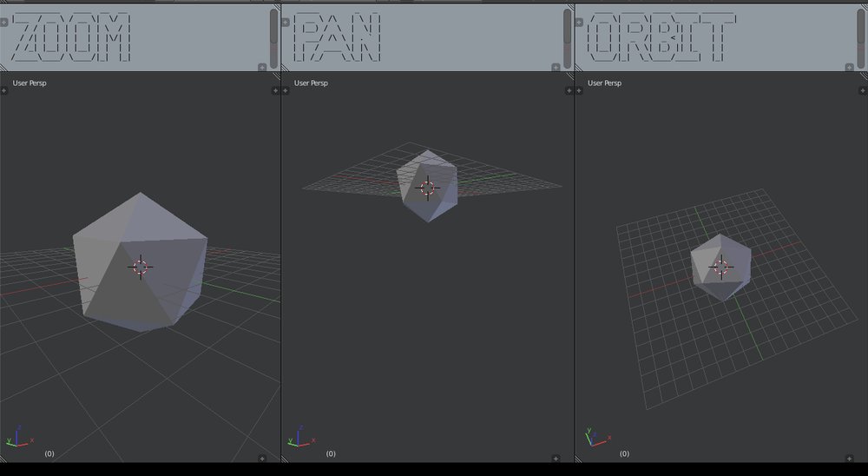Screen dimensions: 868x476
Task: Click 'User Persp' label in PAN viewport
Action: pyautogui.click(x=311, y=83)
